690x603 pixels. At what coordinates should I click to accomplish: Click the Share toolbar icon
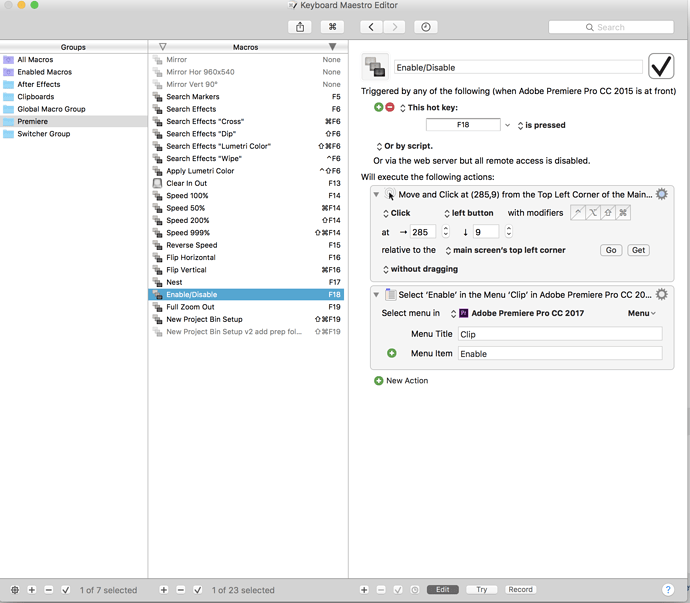point(300,27)
